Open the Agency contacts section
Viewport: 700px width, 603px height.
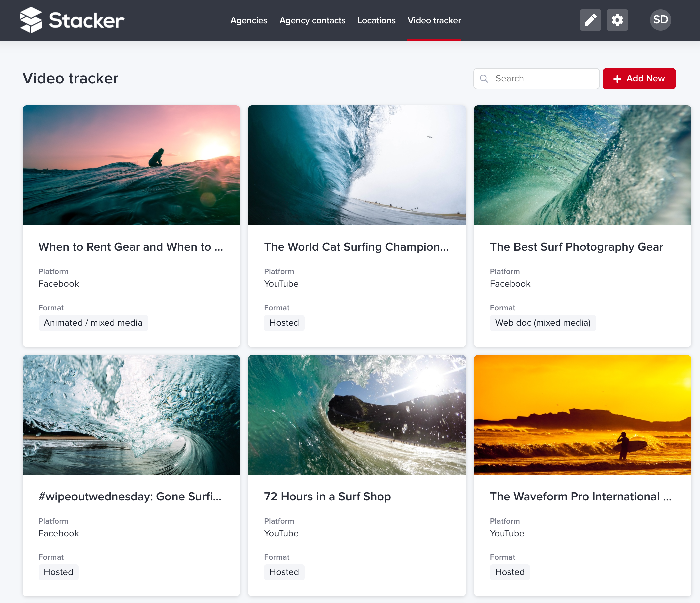(x=313, y=20)
